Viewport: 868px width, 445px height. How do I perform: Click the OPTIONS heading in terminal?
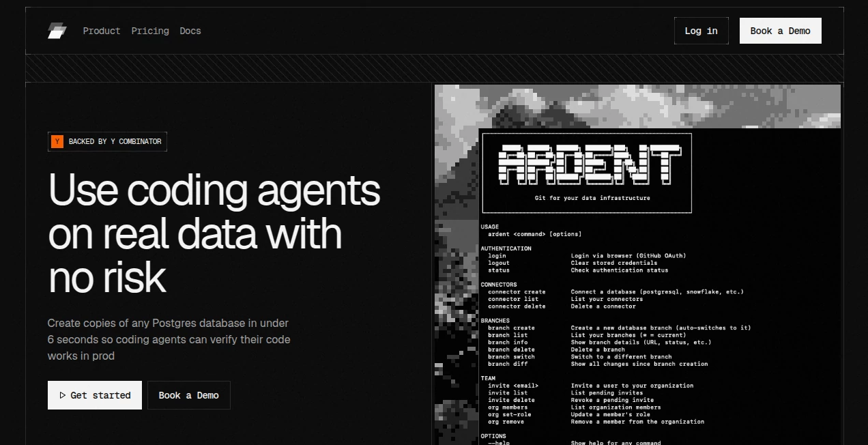(x=493, y=436)
